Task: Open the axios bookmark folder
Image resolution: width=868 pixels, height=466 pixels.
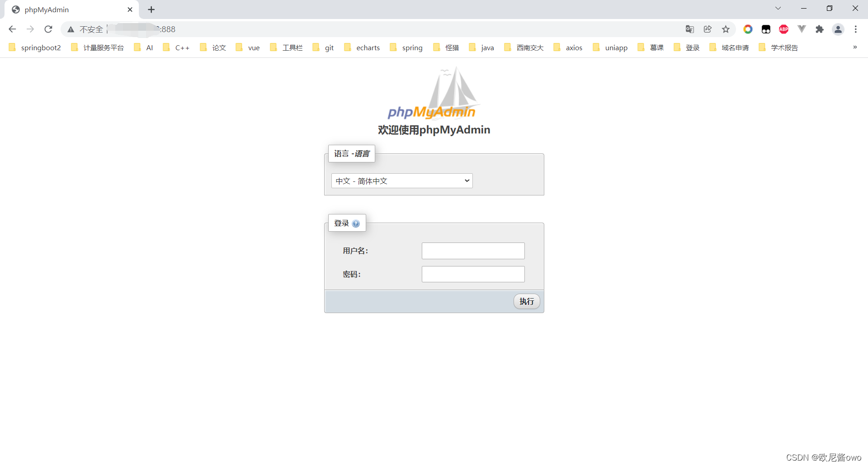Action: click(568, 48)
